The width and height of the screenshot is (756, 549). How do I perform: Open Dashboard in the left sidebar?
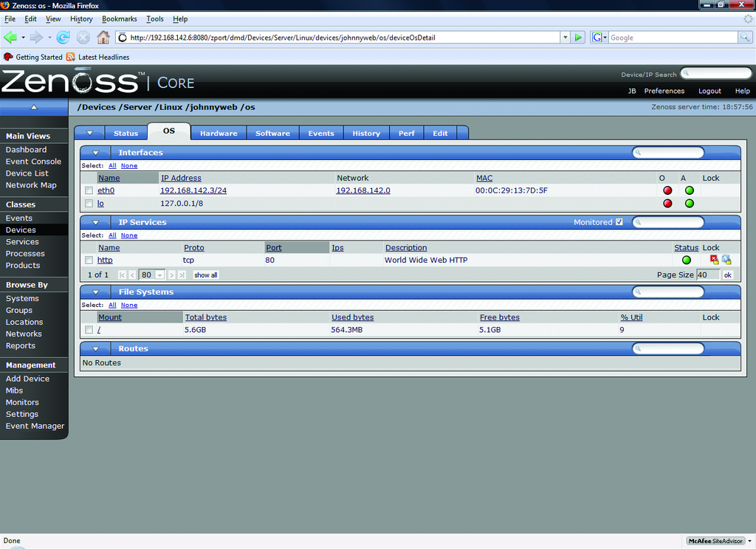coord(26,150)
